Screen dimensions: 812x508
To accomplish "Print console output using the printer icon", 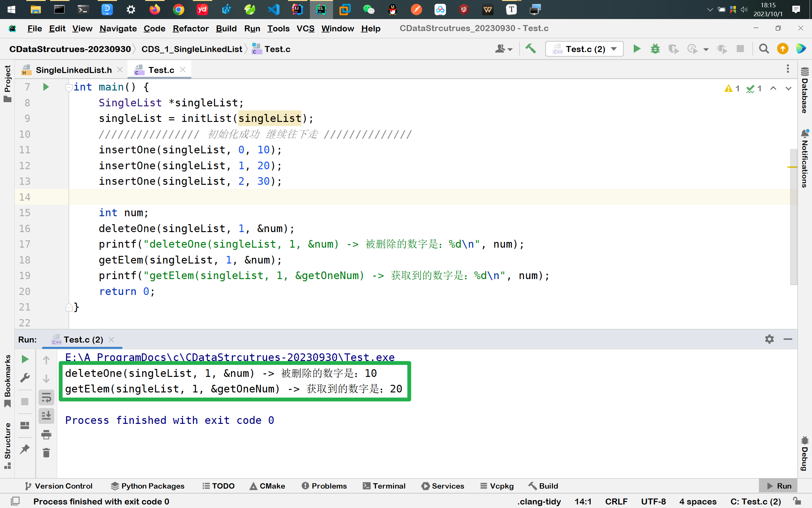I will (46, 434).
